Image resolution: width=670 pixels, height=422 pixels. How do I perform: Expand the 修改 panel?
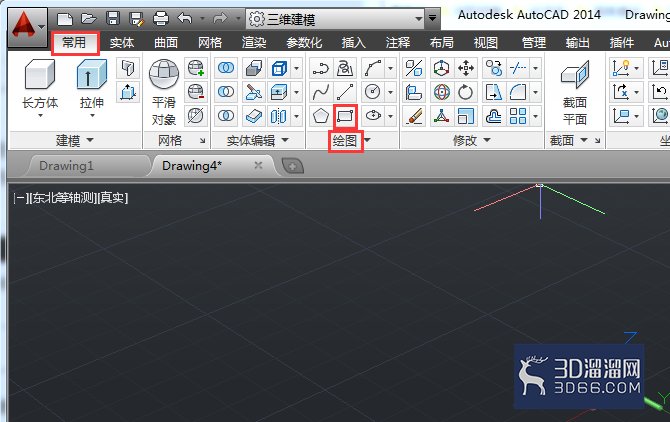coord(472,140)
